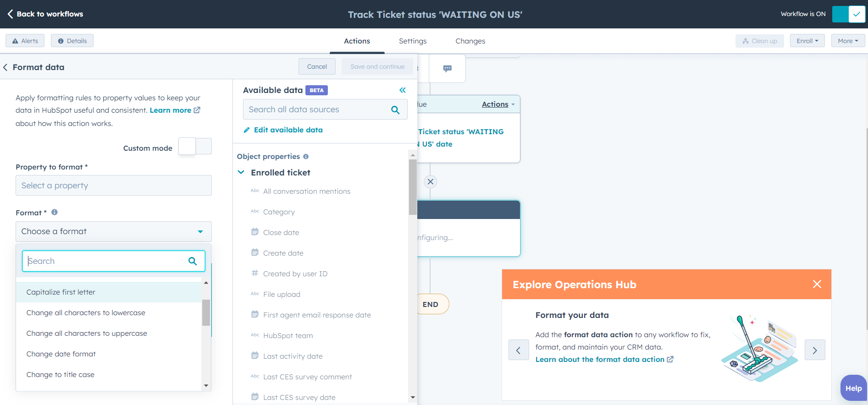Open the workflow card Actions dropdown
The width and height of the screenshot is (868, 405).
tap(498, 104)
